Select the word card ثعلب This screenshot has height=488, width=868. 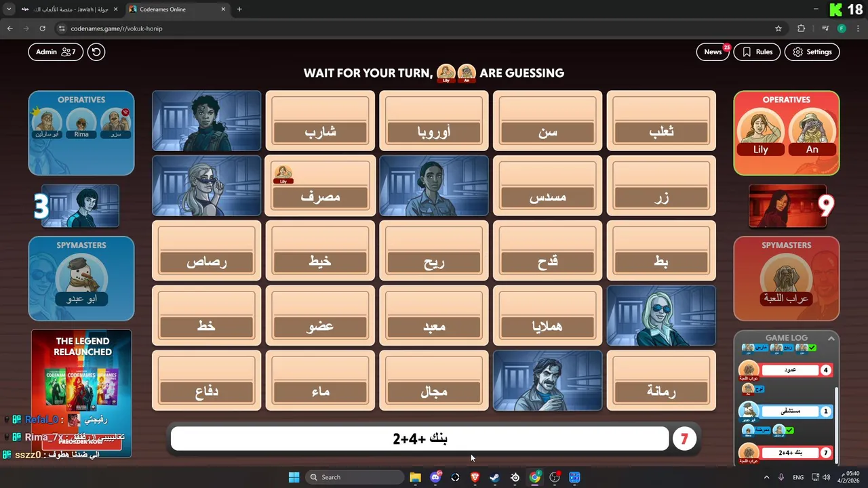(661, 121)
